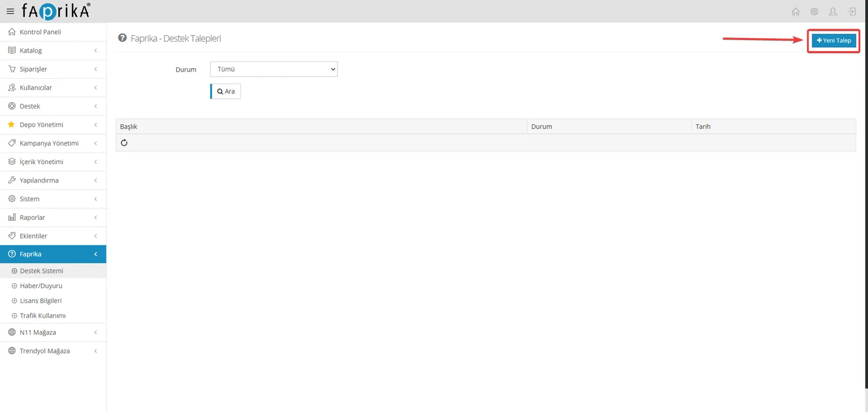The width and height of the screenshot is (868, 412).
Task: Click the N11 Mağaza globe icon
Action: [x=12, y=332]
